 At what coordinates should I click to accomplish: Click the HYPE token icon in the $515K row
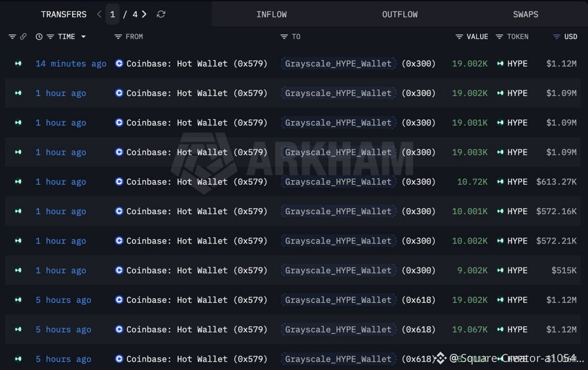pos(500,270)
